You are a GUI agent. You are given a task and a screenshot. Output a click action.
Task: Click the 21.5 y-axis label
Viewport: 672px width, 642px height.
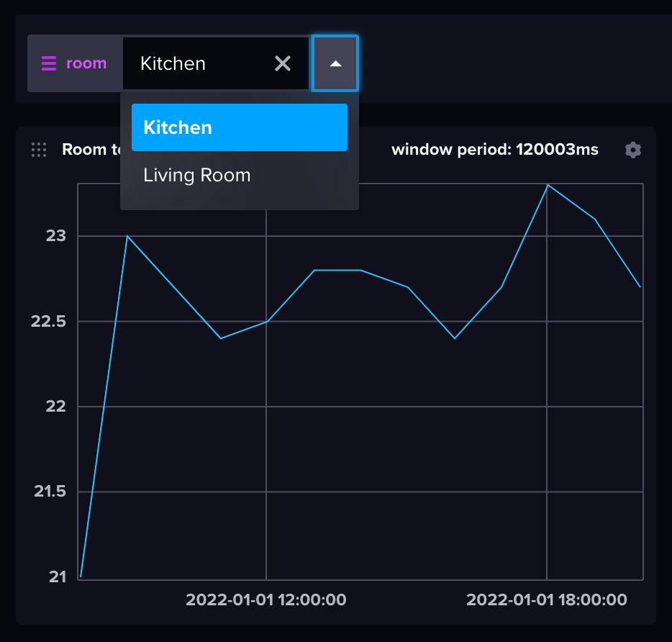(x=48, y=492)
